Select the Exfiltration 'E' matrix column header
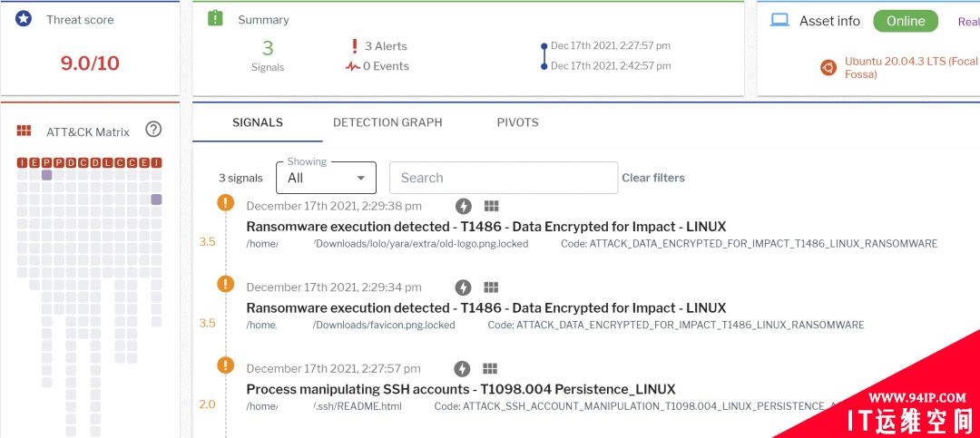 [x=144, y=163]
